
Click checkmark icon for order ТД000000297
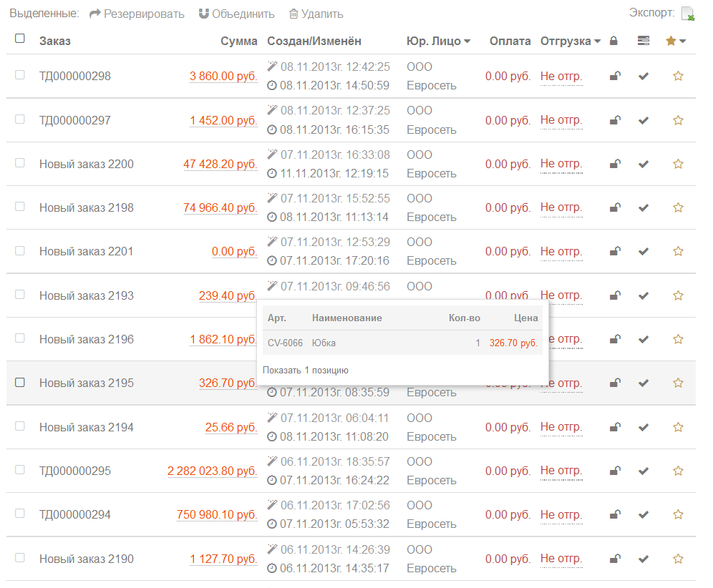[x=644, y=120]
